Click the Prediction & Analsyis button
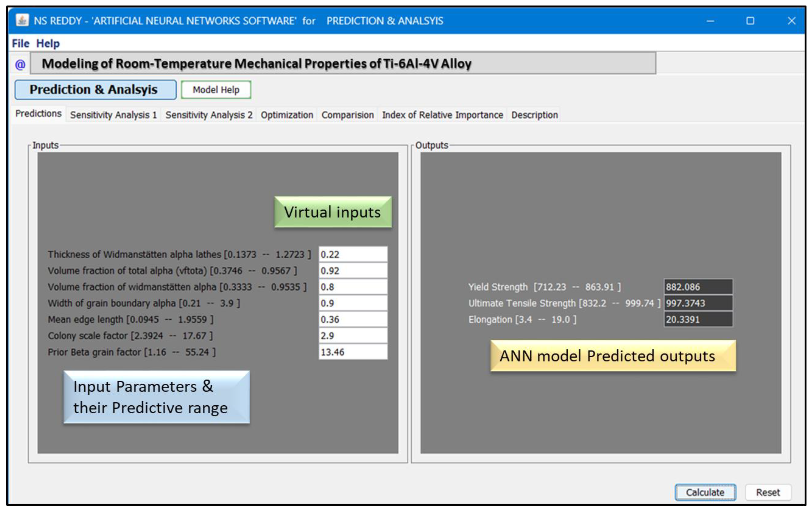812x510 pixels. point(95,90)
